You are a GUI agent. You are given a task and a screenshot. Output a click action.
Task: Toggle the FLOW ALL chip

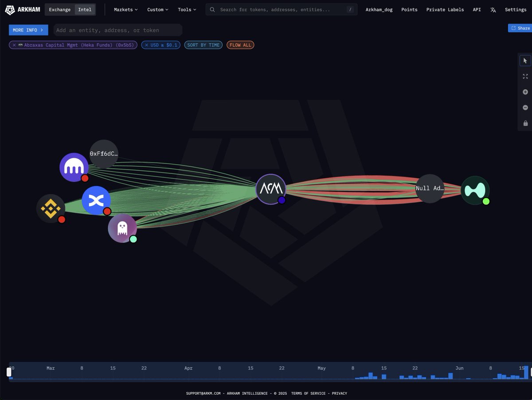240,45
